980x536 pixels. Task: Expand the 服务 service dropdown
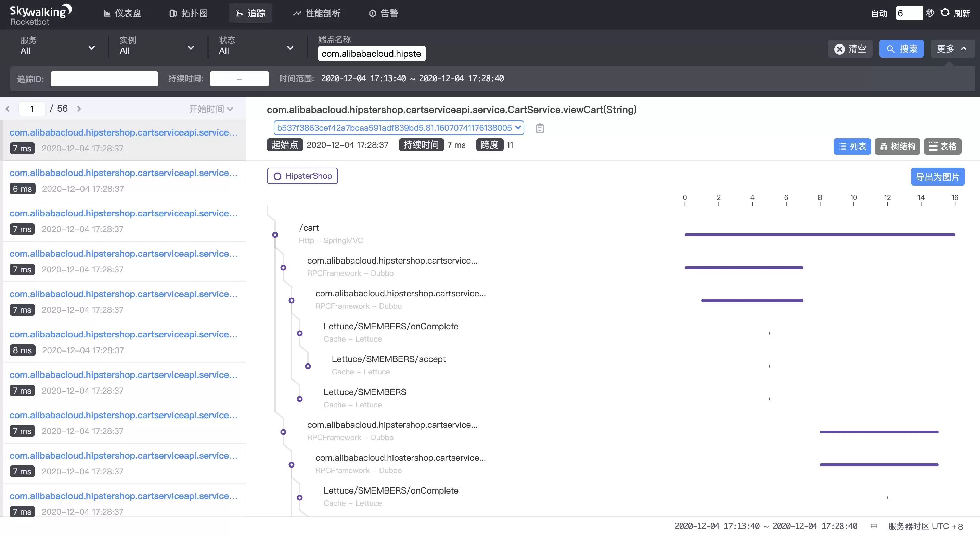pyautogui.click(x=57, y=46)
